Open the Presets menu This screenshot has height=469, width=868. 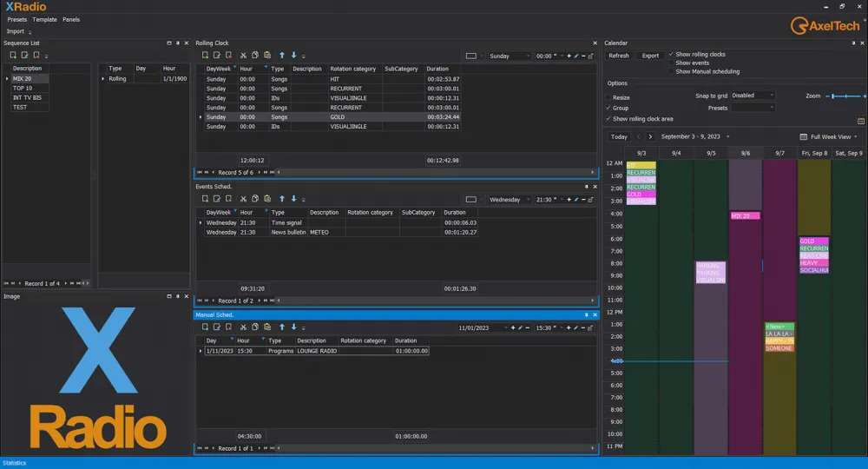17,19
